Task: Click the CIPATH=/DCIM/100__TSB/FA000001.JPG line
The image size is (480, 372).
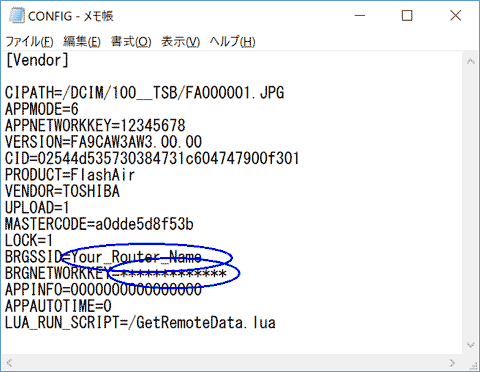Action: pyautogui.click(x=145, y=93)
